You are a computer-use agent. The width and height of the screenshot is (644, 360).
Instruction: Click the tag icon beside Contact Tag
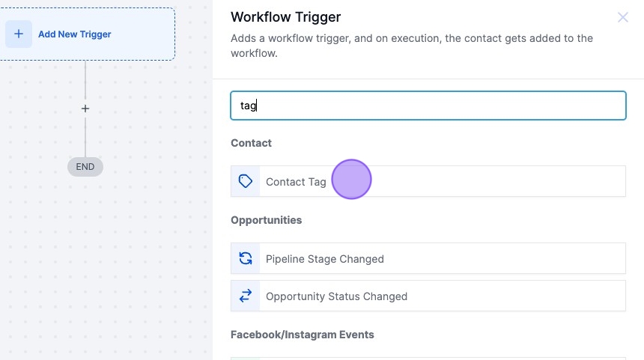(x=246, y=182)
